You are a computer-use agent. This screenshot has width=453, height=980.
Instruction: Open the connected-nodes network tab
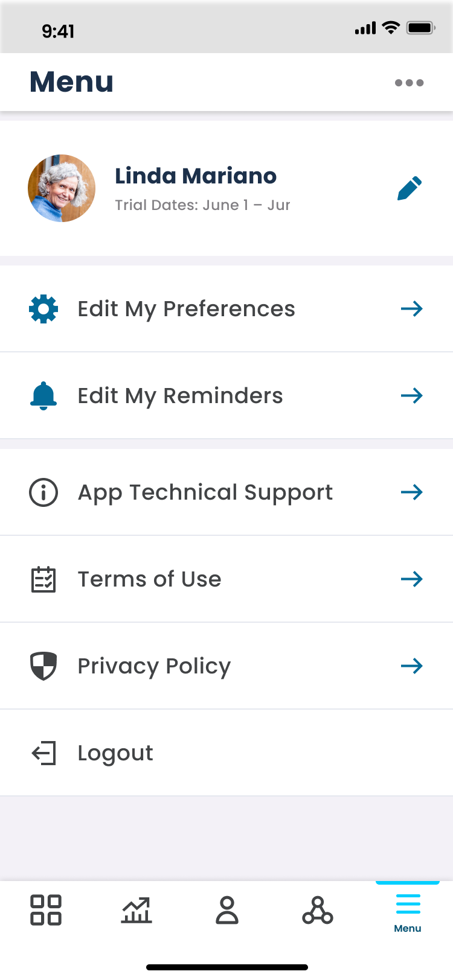[x=318, y=910]
